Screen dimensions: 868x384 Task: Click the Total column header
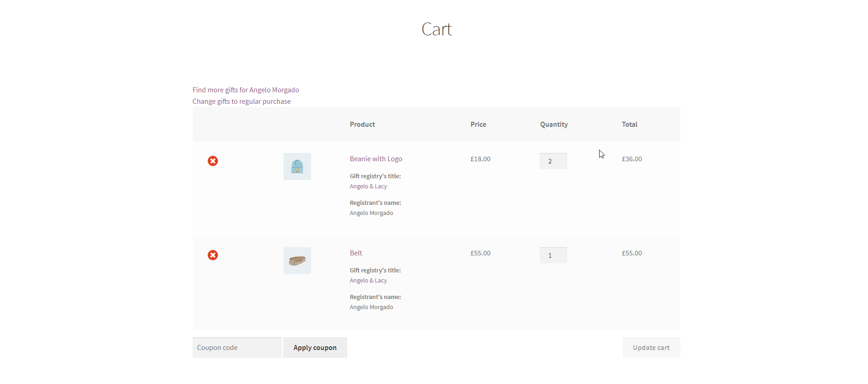point(629,124)
